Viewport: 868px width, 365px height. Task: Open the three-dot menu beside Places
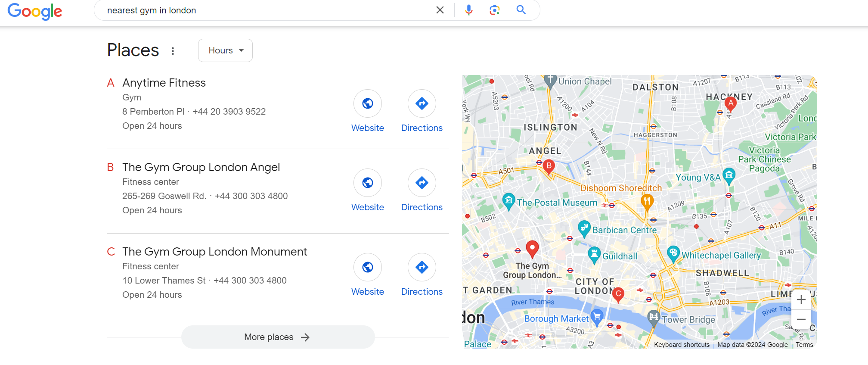click(x=173, y=51)
